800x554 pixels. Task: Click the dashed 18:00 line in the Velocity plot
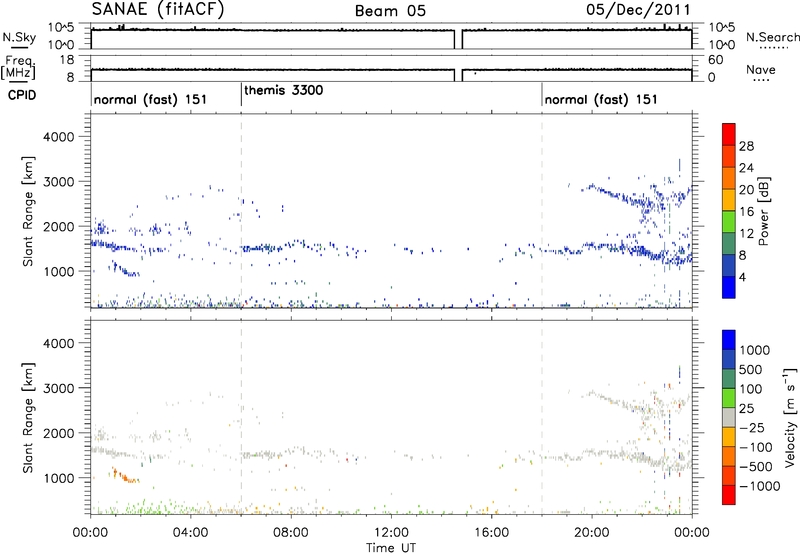(x=542, y=417)
